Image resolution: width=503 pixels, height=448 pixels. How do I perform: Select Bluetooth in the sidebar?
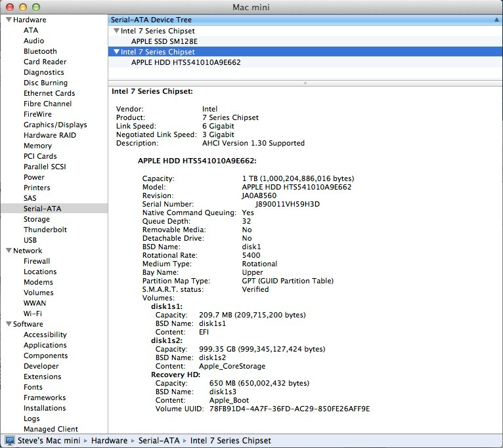tap(40, 51)
